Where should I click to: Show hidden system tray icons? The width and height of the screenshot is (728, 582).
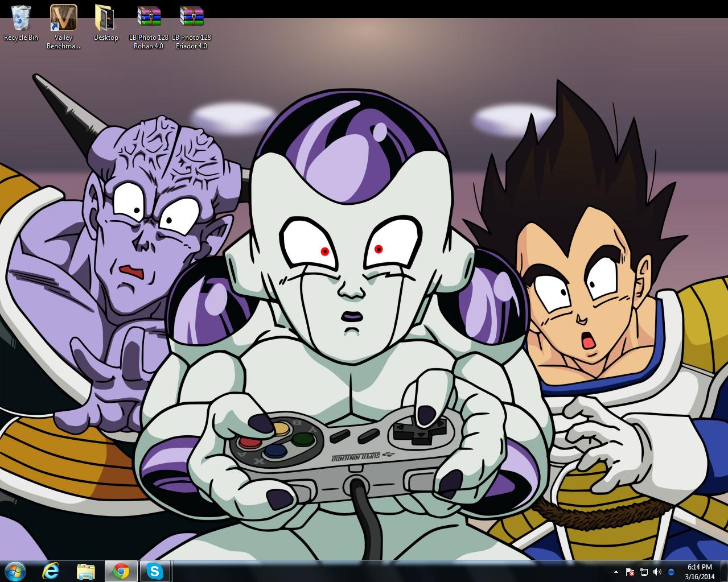point(616,572)
